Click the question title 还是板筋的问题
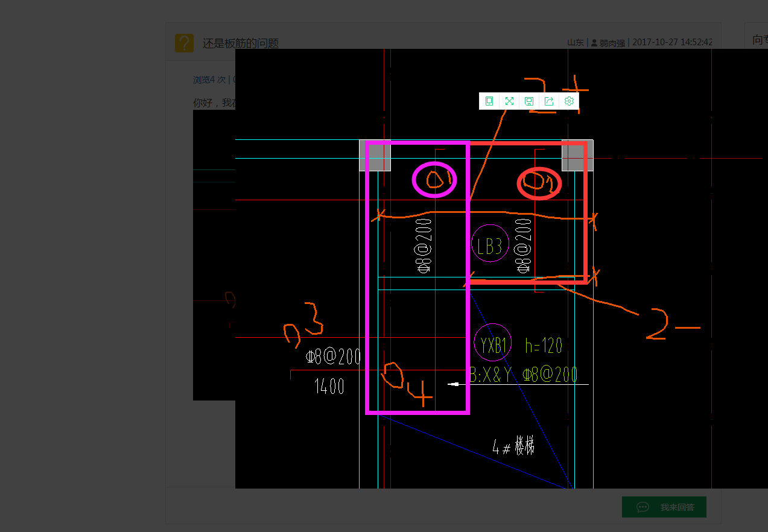This screenshot has width=768, height=532. click(241, 43)
